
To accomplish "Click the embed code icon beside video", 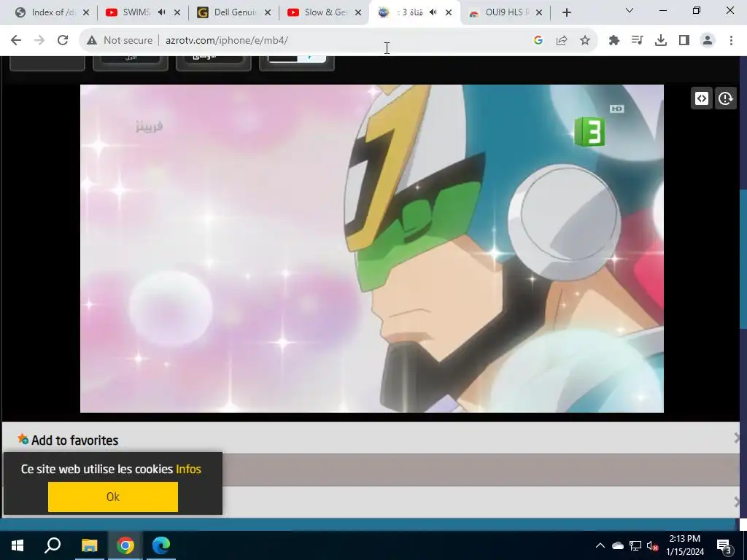I will pos(702,98).
